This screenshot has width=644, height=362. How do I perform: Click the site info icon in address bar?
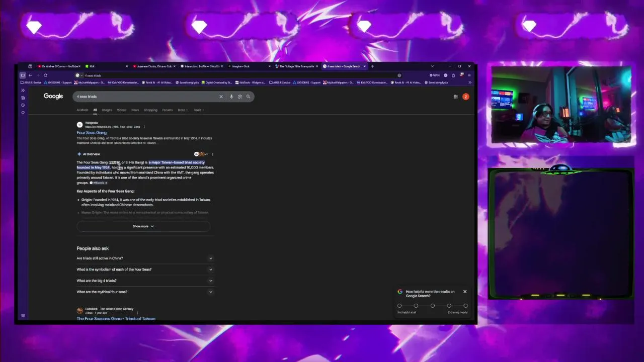(77, 75)
